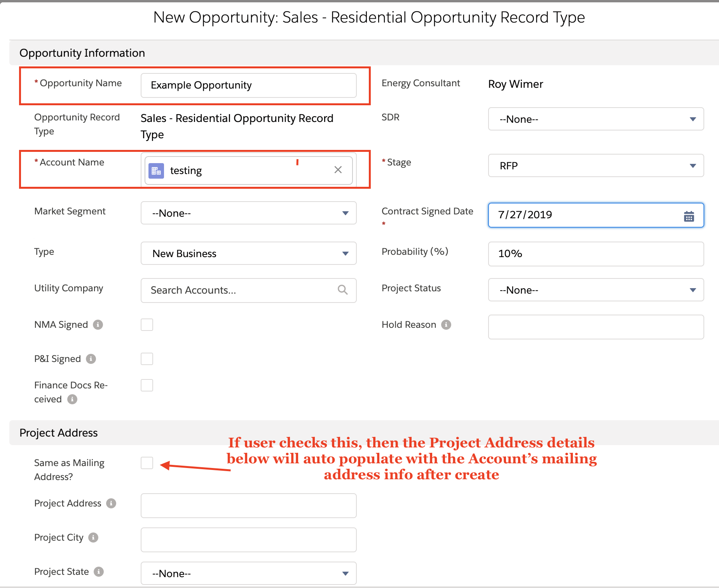This screenshot has width=719, height=588.
Task: Click the Utility Company search magnifier icon
Action: (342, 290)
